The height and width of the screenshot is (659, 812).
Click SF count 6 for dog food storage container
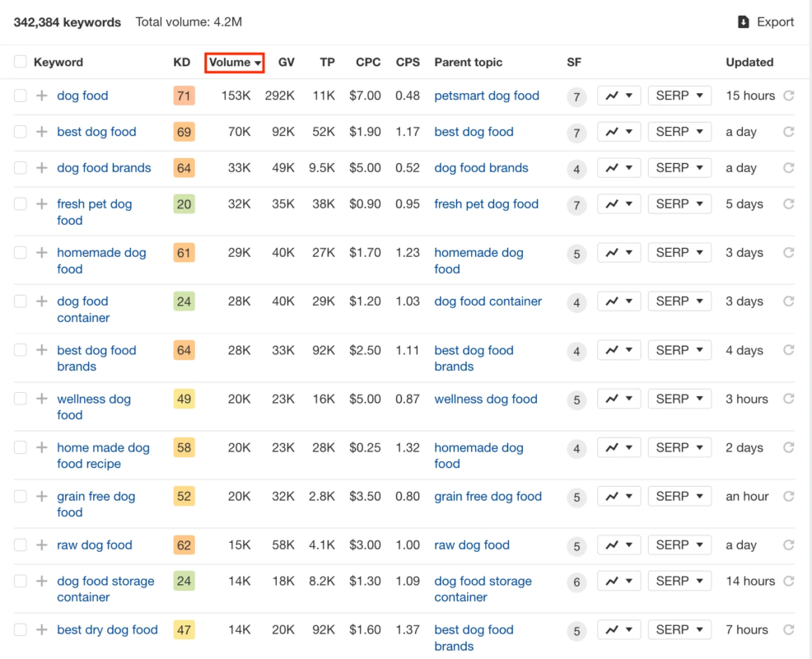tap(576, 583)
